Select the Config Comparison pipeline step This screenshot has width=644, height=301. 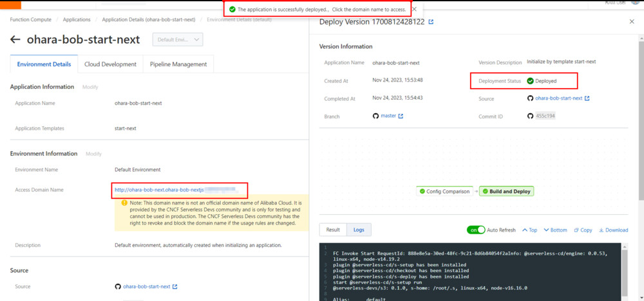point(444,192)
